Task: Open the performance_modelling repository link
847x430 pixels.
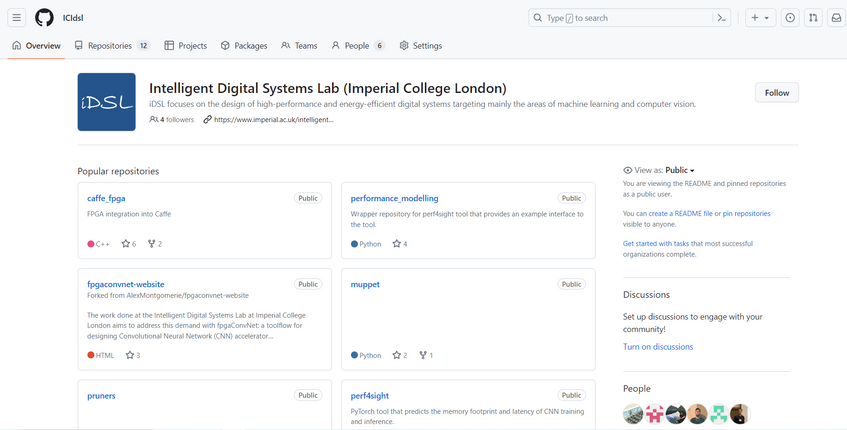Action: 394,198
